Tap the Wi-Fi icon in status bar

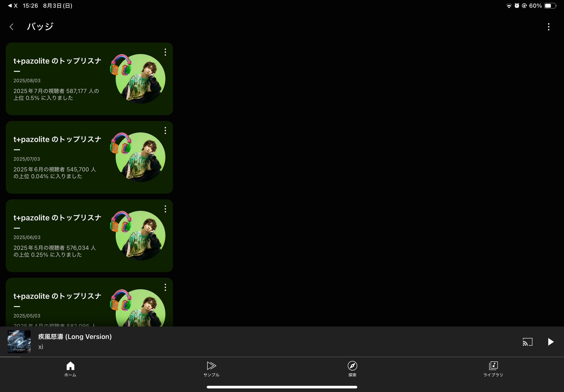(x=509, y=6)
